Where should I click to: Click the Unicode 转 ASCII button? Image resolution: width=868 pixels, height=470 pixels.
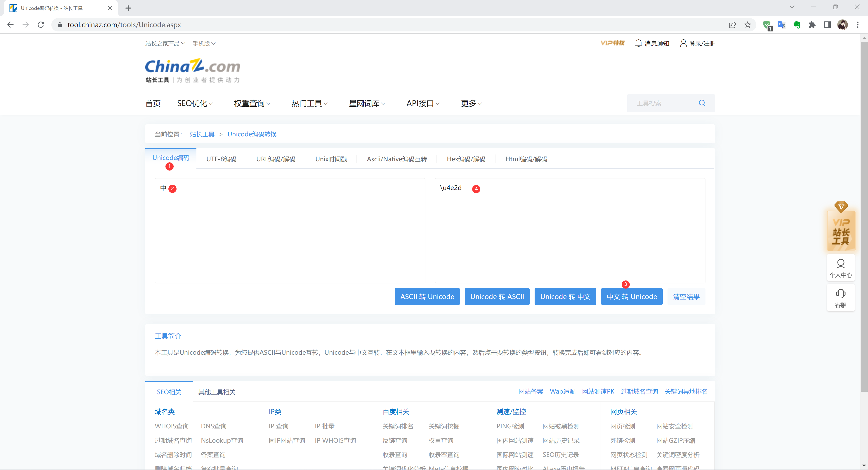coord(497,296)
